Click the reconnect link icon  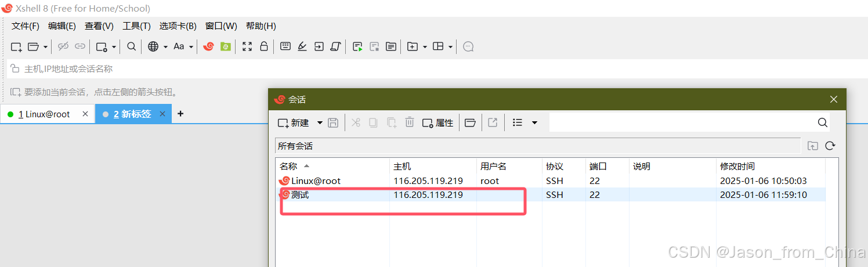tap(80, 46)
